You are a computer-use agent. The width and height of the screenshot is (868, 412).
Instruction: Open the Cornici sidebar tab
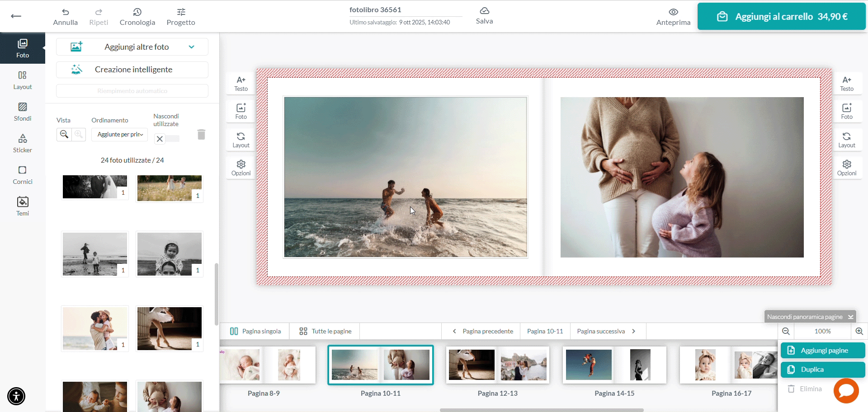coord(23,175)
